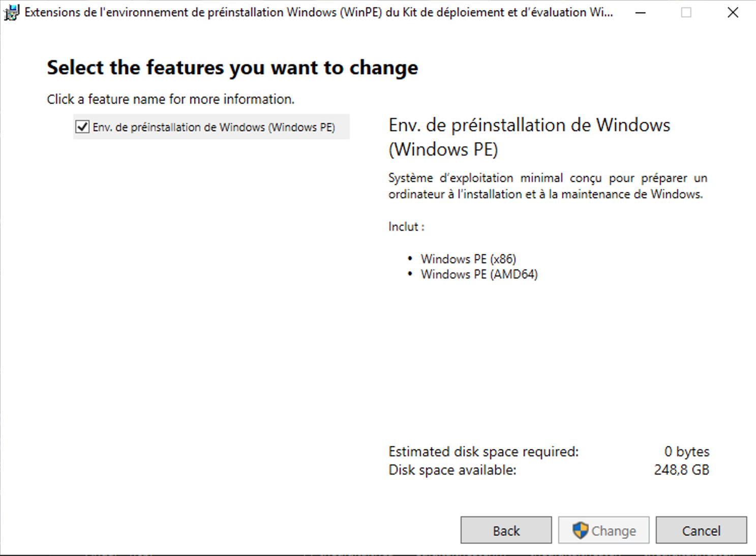Click the large Windows PE description heading
The image size is (756, 556).
pyautogui.click(x=529, y=137)
